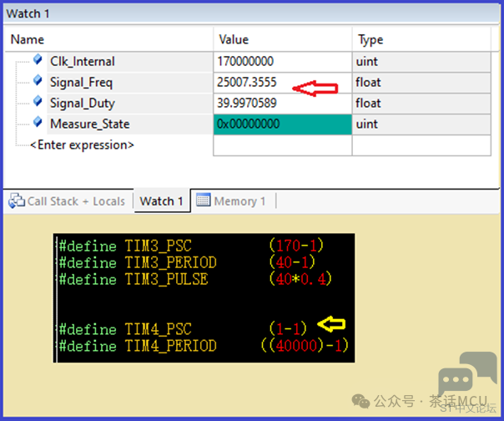Click the value 39.9970589

pyautogui.click(x=246, y=103)
